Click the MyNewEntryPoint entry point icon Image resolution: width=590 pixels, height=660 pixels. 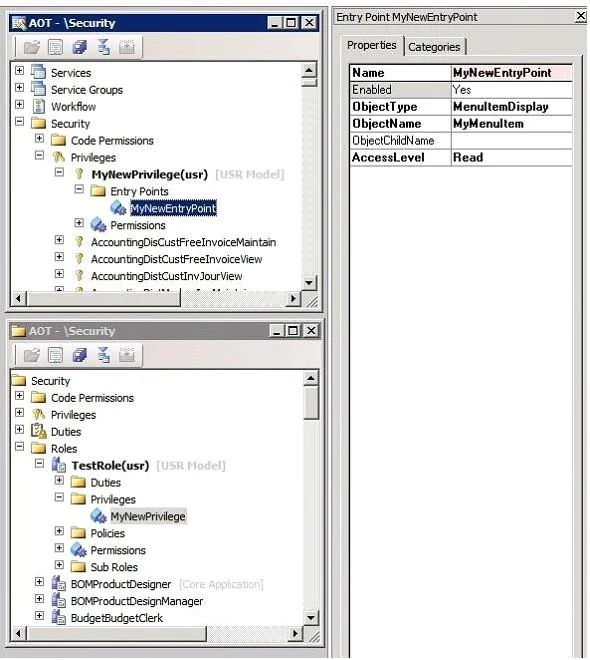[x=118, y=208]
